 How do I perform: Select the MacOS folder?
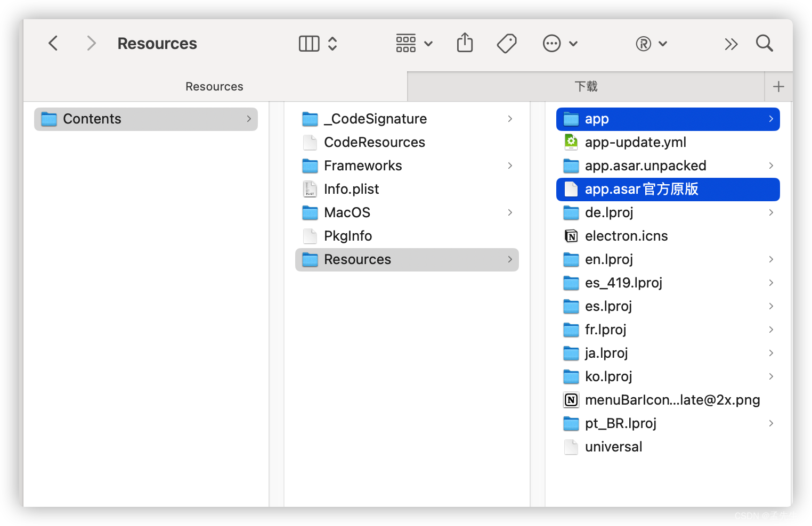(407, 212)
